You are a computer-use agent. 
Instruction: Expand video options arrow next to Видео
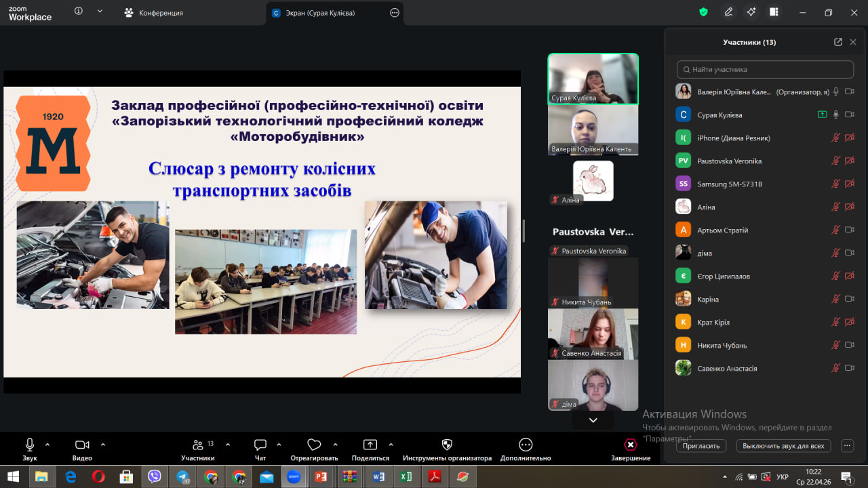click(x=103, y=445)
